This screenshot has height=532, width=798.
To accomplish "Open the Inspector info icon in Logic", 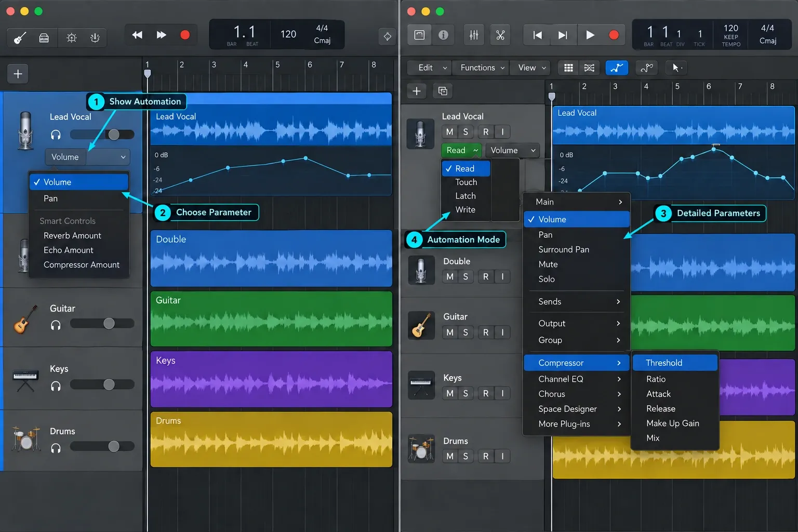I will 443,35.
